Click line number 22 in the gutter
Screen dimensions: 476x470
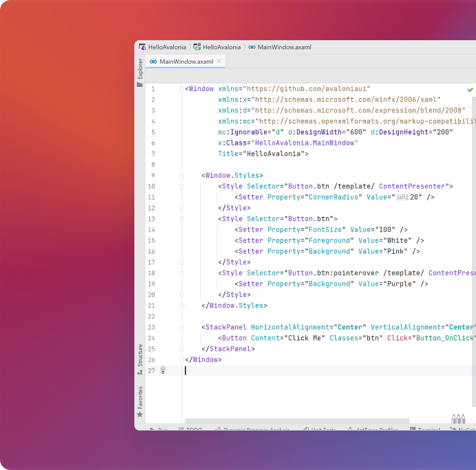[x=151, y=317]
